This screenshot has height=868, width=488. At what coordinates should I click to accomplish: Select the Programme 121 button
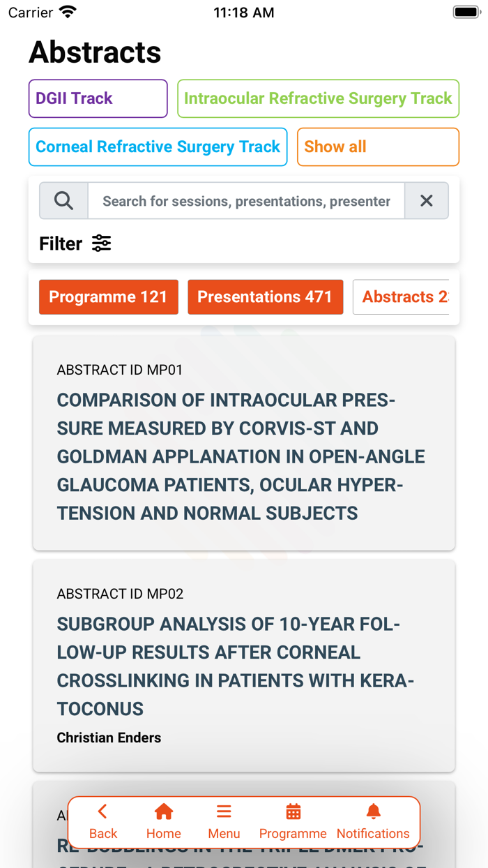pyautogui.click(x=108, y=297)
